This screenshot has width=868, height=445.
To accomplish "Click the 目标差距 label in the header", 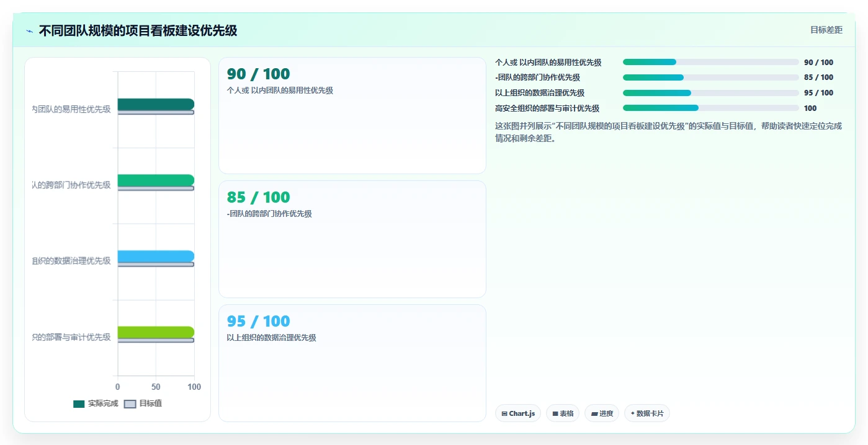I will [826, 30].
